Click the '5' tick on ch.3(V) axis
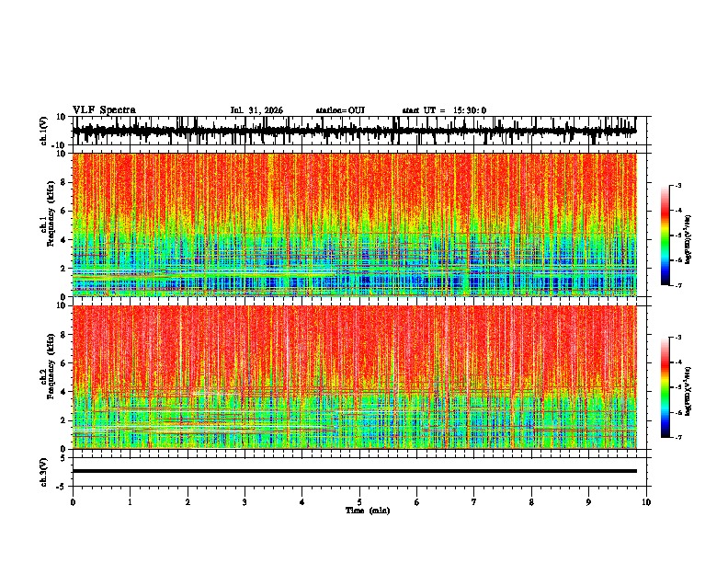 click(63, 458)
